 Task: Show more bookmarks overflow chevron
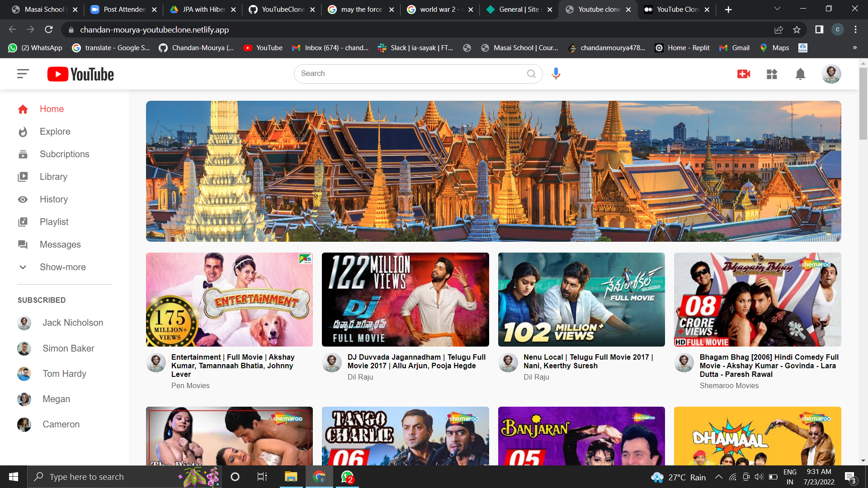[855, 47]
